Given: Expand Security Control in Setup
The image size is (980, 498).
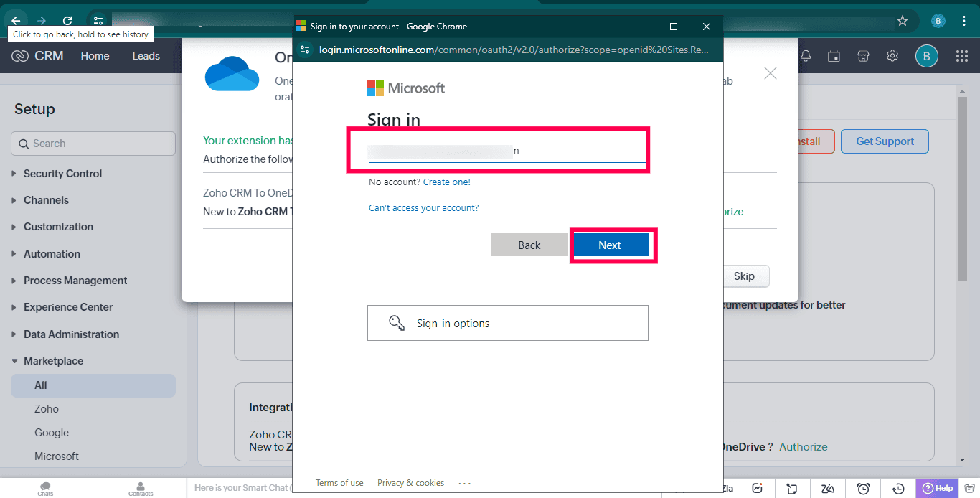Looking at the screenshot, I should (62, 174).
